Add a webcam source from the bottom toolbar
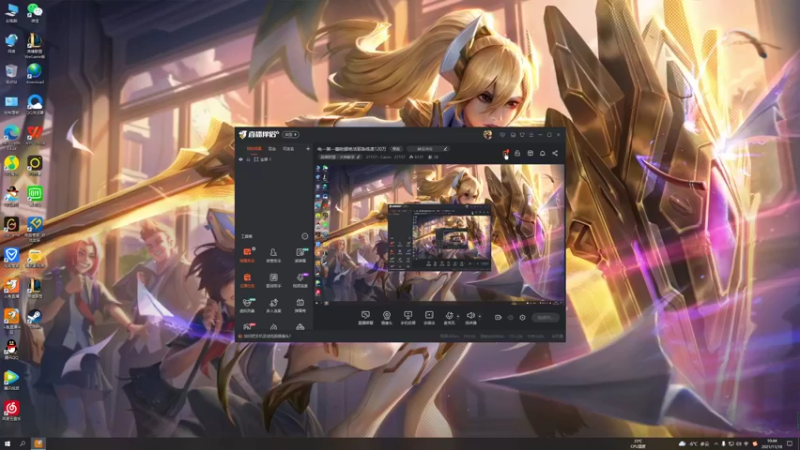The image size is (800, 450). [x=387, y=317]
